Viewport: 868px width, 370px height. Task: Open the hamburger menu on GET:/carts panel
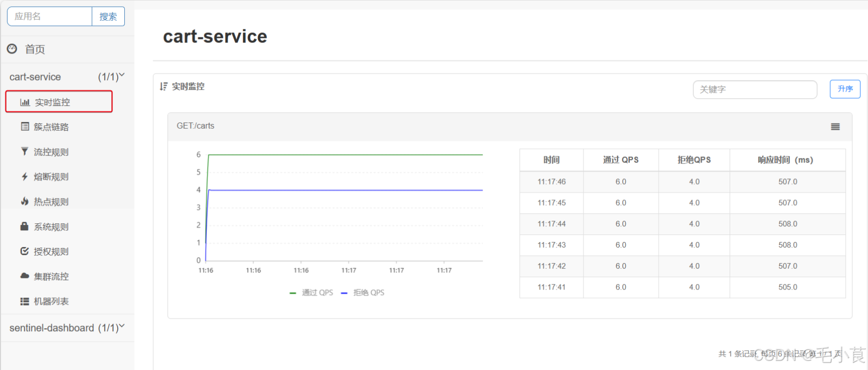(x=835, y=127)
